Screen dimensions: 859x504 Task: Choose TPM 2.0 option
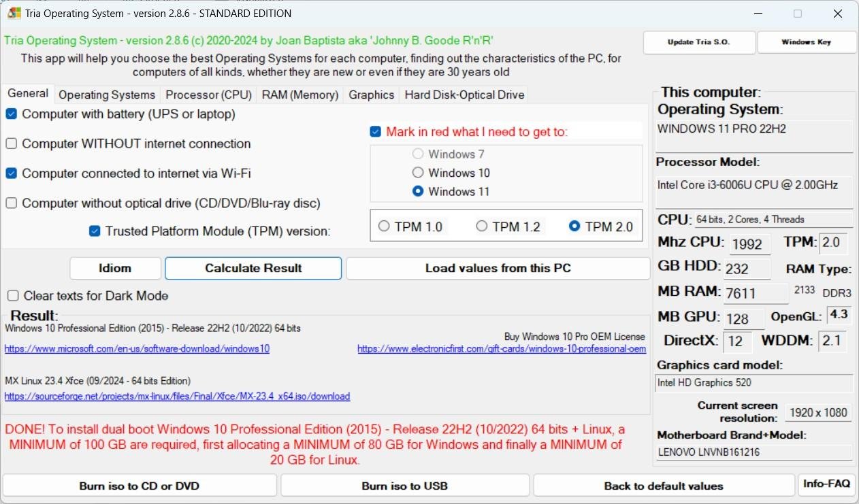coord(574,226)
